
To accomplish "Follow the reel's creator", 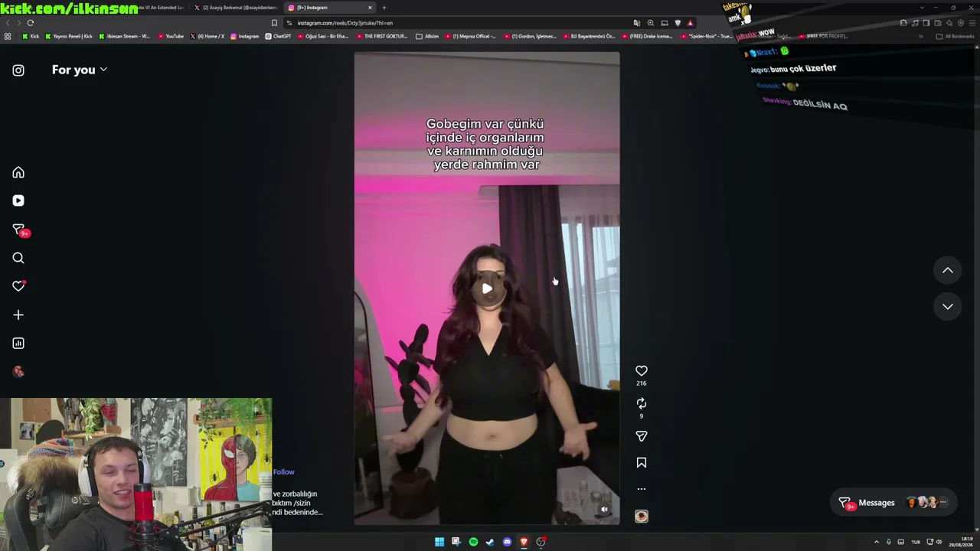I will tap(283, 472).
